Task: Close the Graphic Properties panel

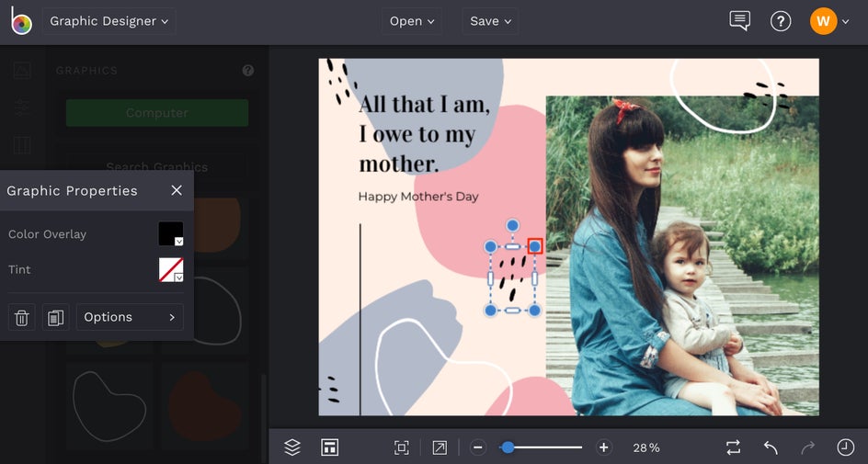Action: 177,190
